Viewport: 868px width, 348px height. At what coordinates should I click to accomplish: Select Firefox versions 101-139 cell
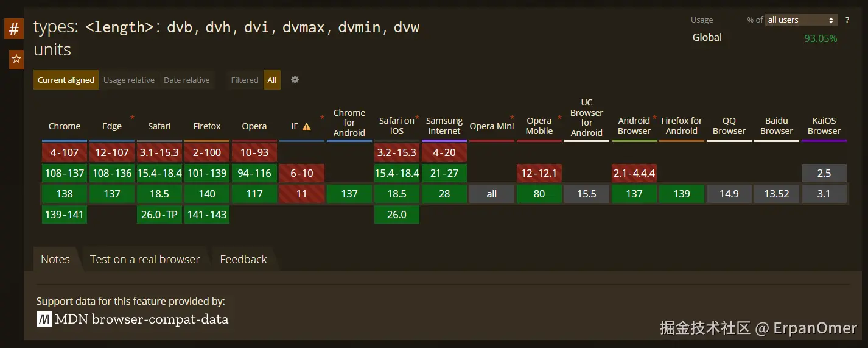pyautogui.click(x=207, y=173)
